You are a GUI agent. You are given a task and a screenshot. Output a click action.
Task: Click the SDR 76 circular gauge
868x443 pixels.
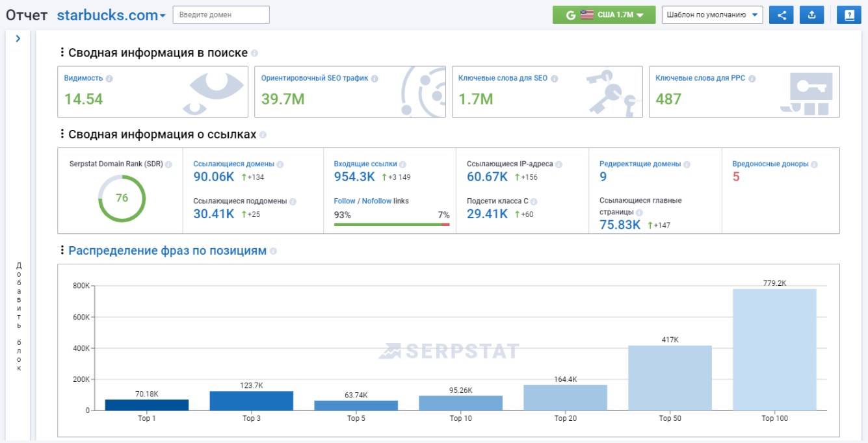[x=122, y=199]
